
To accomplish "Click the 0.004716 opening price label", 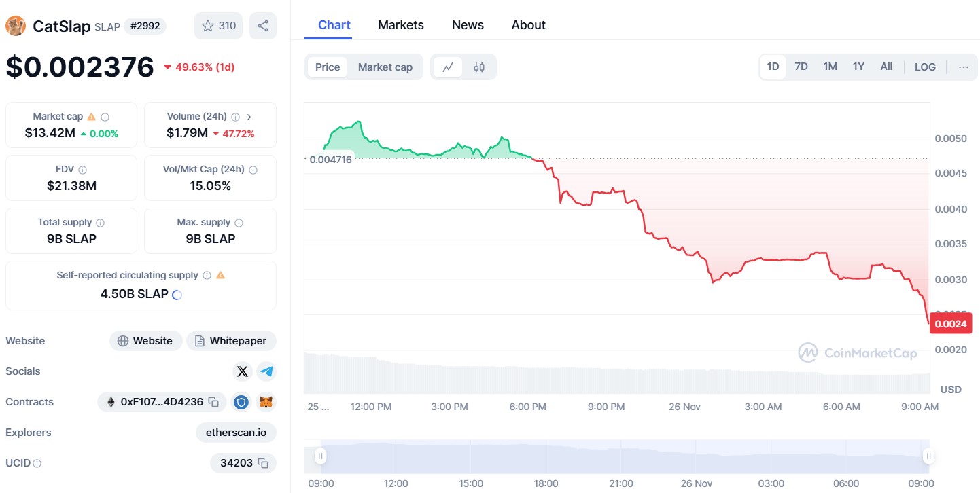I will (x=330, y=160).
